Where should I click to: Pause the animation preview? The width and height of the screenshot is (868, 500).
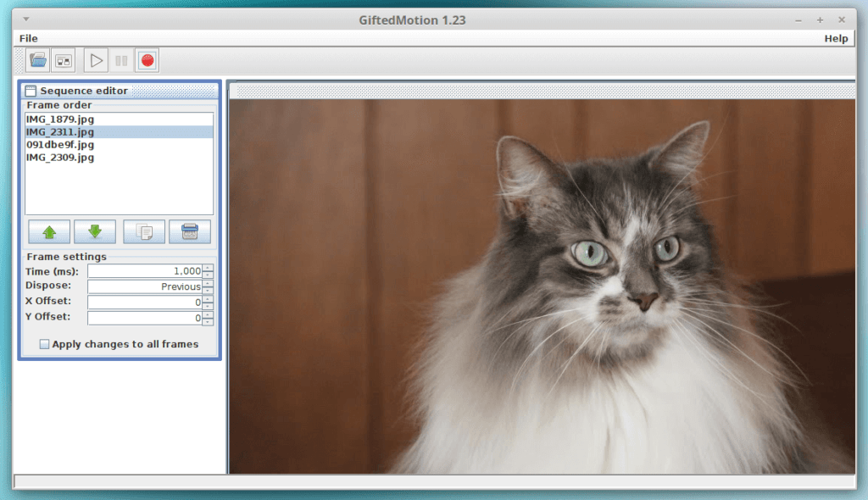tap(121, 60)
